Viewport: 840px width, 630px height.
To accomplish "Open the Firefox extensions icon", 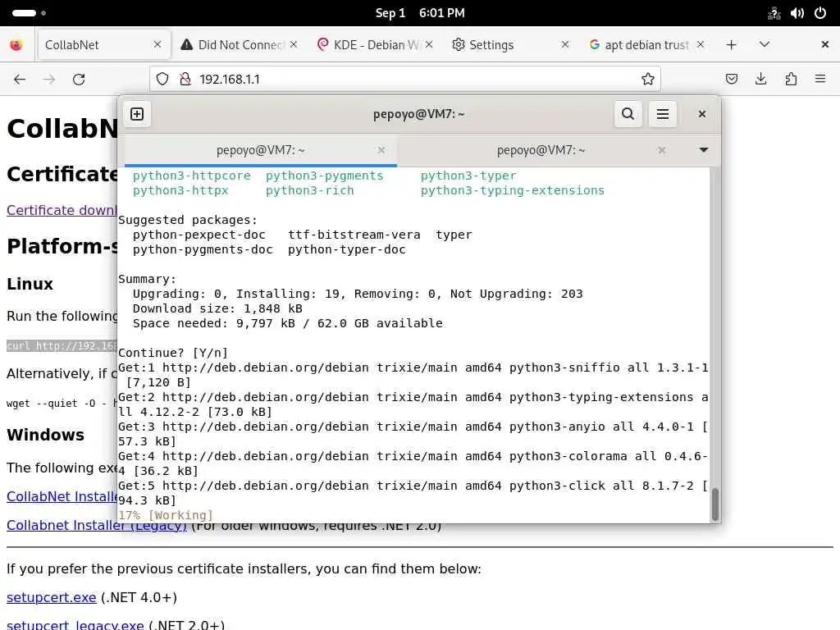I will coord(791,80).
